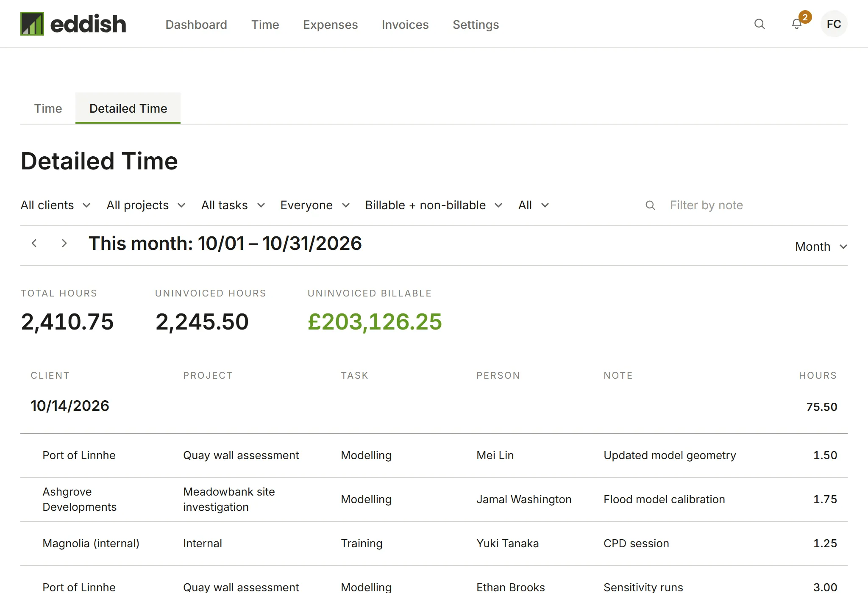Expand the All tasks filter
The image size is (868, 593).
(x=233, y=205)
